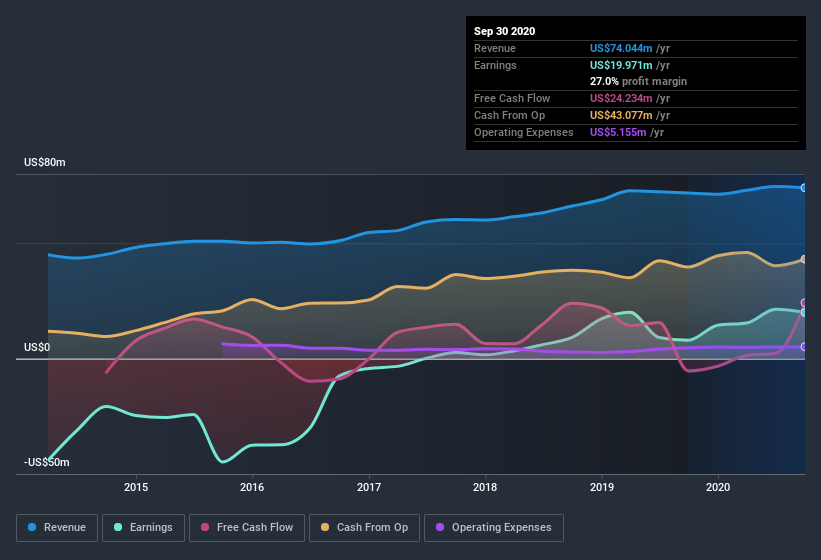Click the -US$50m y-axis label
The height and width of the screenshot is (560, 821).
point(47,463)
